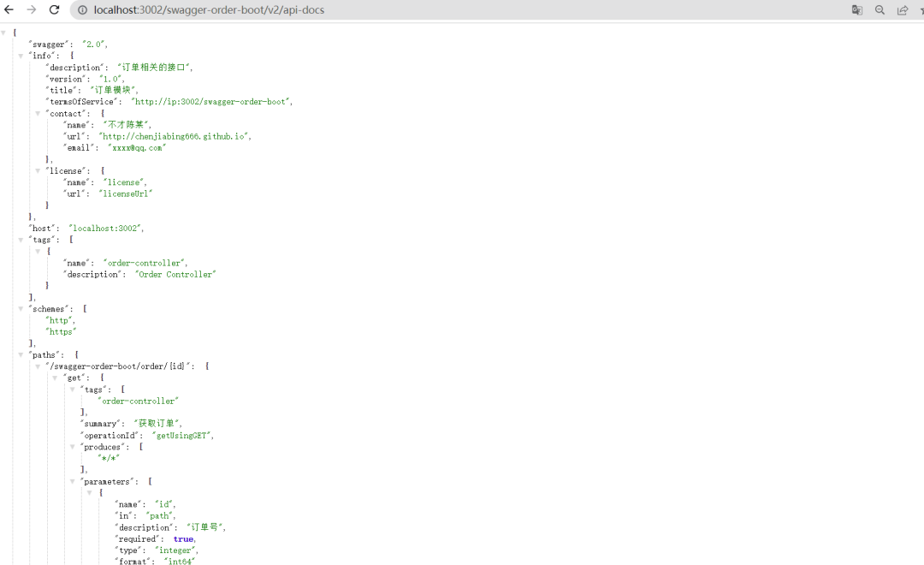Collapse the "schemes" array
The width and height of the screenshot is (924, 565).
pyautogui.click(x=21, y=309)
